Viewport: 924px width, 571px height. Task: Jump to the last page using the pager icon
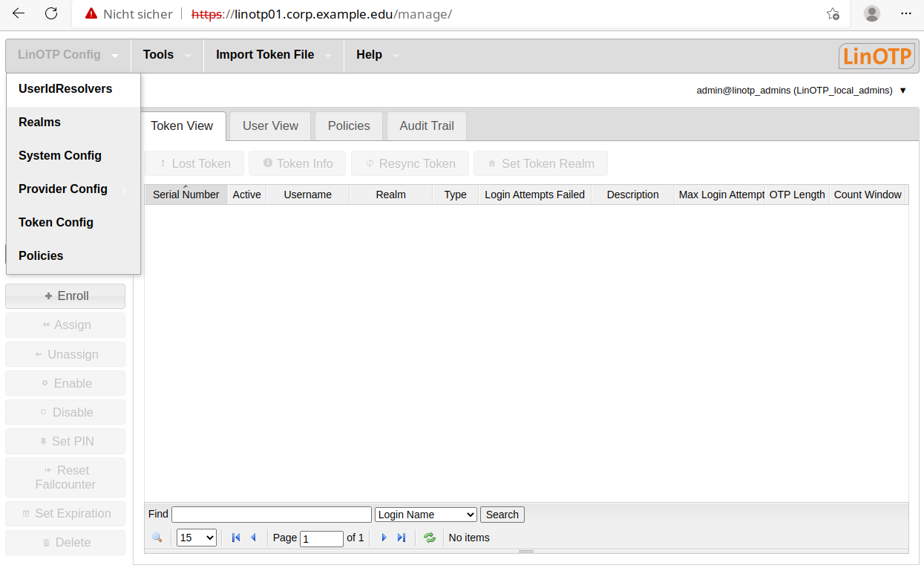pos(402,538)
